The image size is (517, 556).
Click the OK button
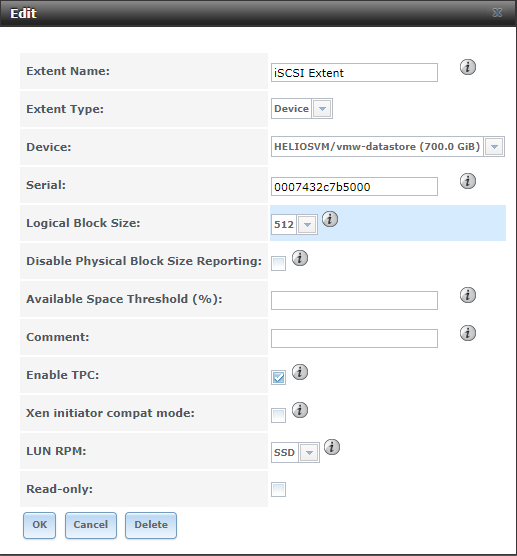pos(39,525)
